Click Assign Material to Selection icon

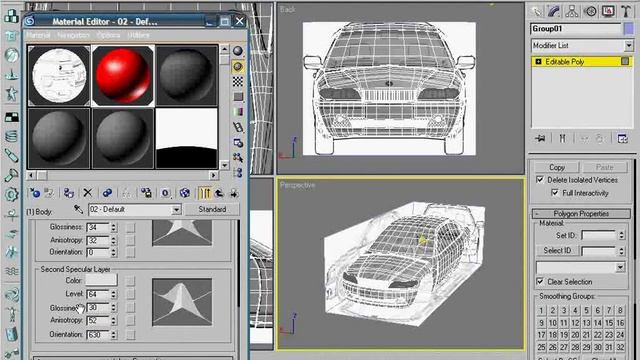69,193
